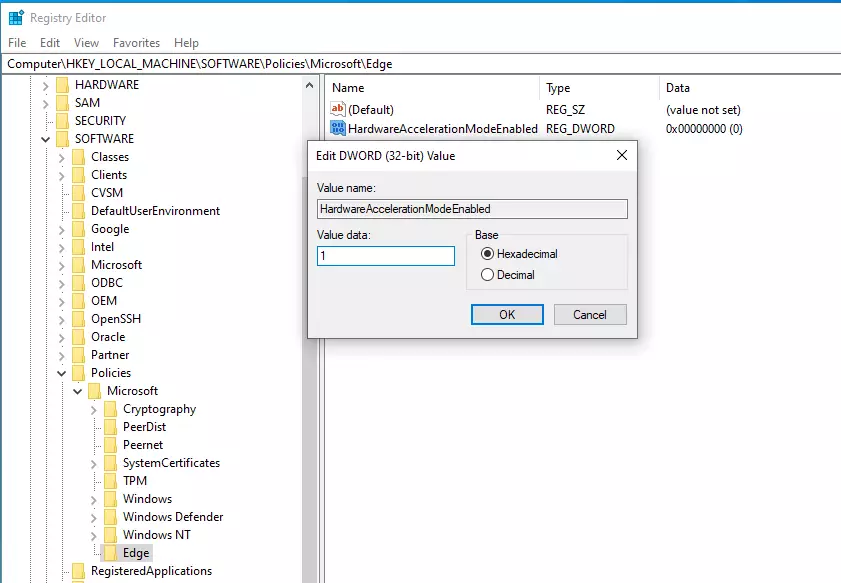Image resolution: width=841 pixels, height=583 pixels.
Task: Click the 0x00000000 (0) data cell
Action: coord(704,129)
